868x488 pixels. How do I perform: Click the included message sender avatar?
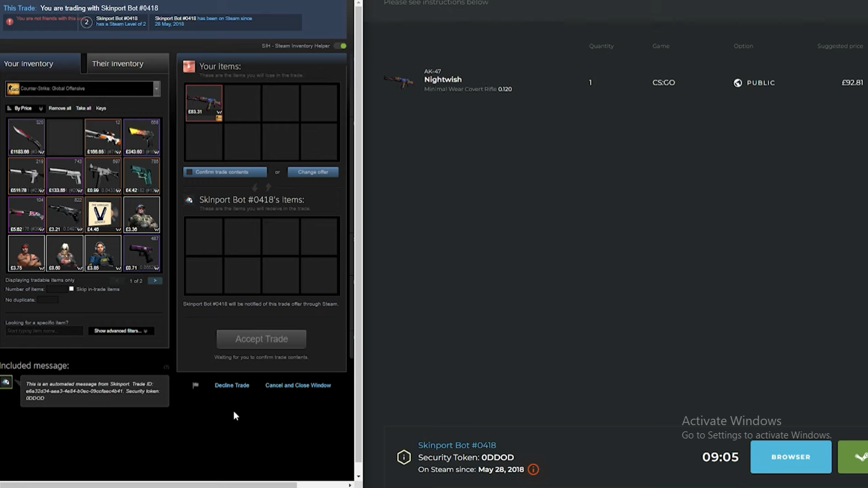click(6, 382)
